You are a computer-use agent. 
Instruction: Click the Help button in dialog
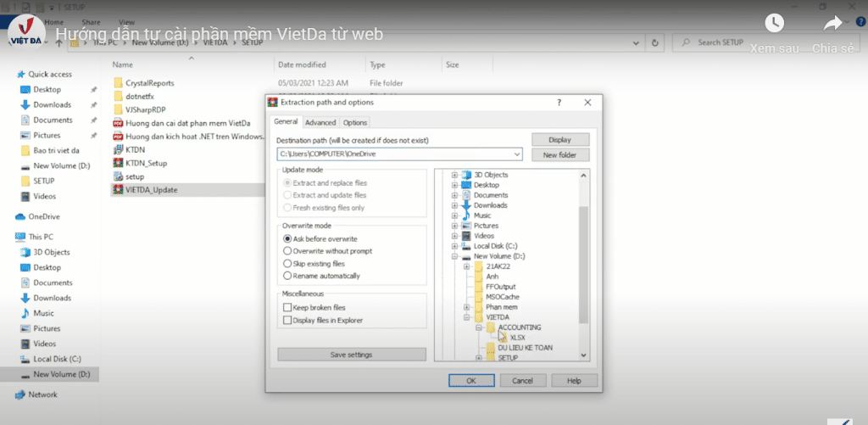point(574,381)
